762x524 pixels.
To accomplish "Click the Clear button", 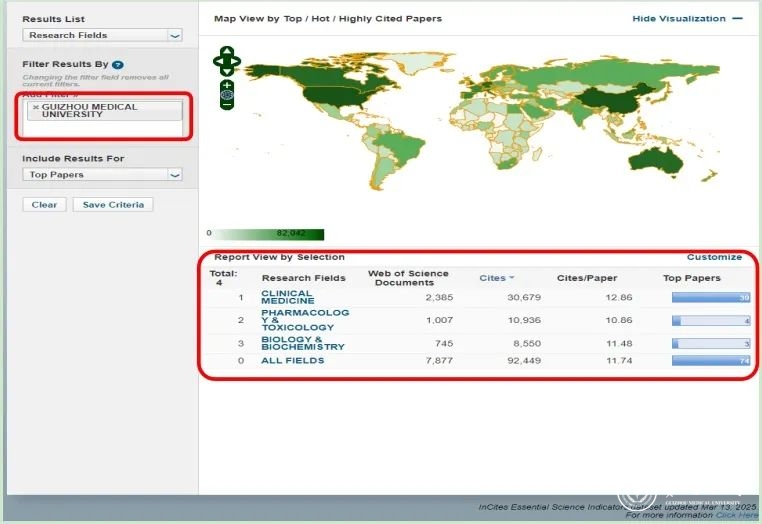I will pos(44,205).
